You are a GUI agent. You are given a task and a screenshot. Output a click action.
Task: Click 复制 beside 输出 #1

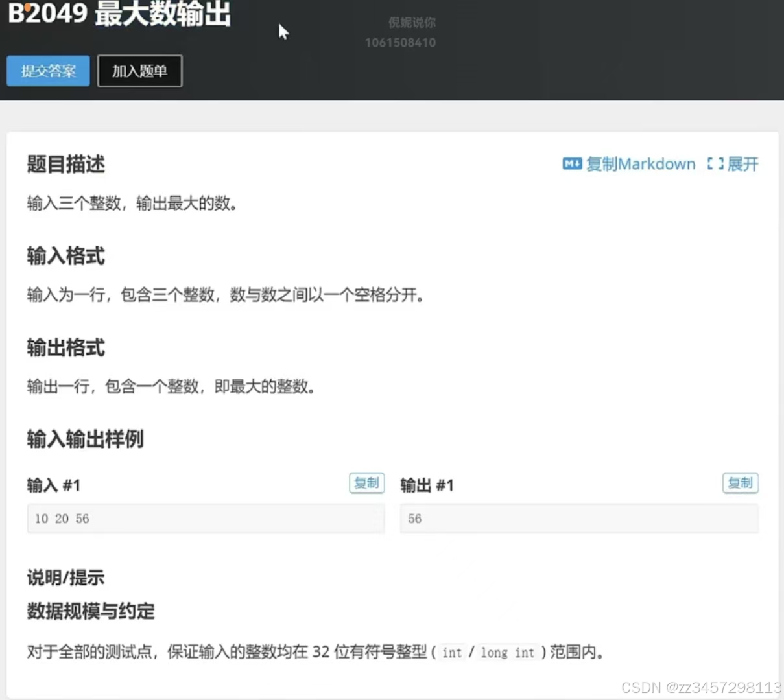[x=740, y=483]
